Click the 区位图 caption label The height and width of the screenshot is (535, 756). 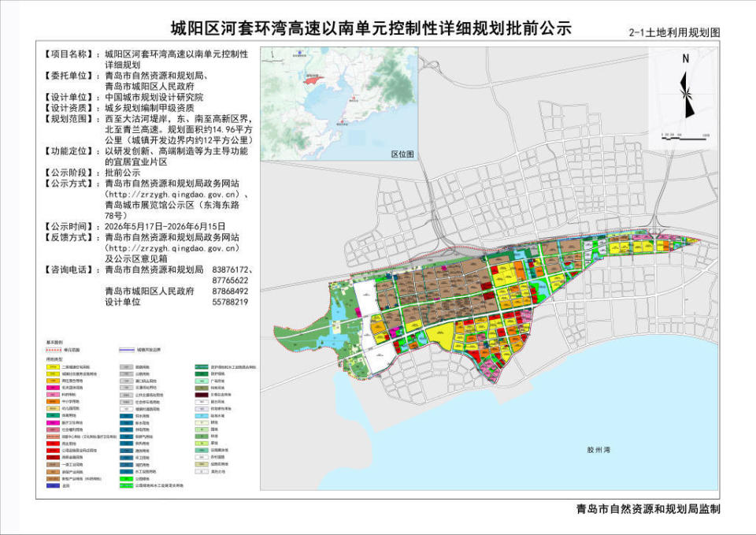coord(402,154)
